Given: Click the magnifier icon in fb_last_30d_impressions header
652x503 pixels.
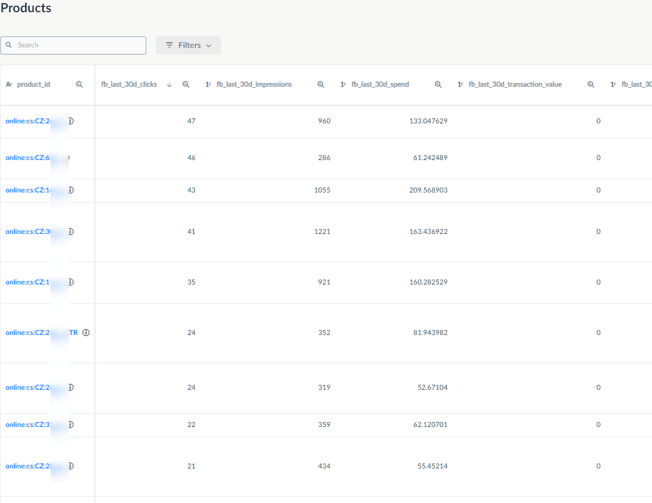Looking at the screenshot, I should coord(321,85).
